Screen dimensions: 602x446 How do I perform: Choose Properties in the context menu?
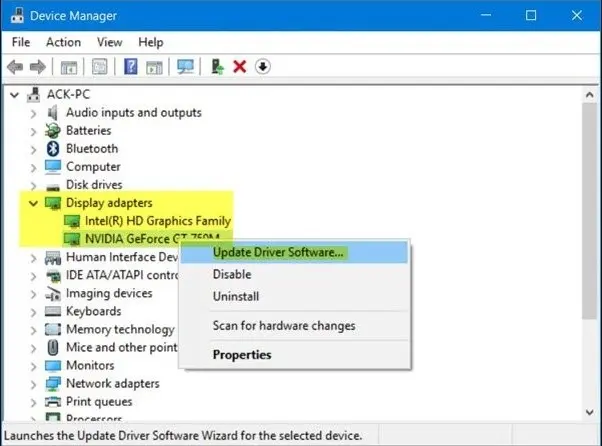coord(294,355)
